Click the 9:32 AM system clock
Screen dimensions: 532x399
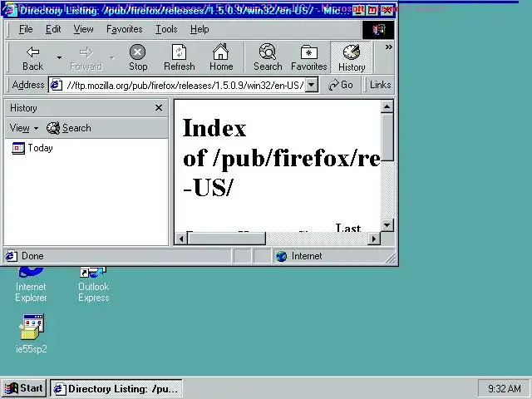pyautogui.click(x=505, y=388)
